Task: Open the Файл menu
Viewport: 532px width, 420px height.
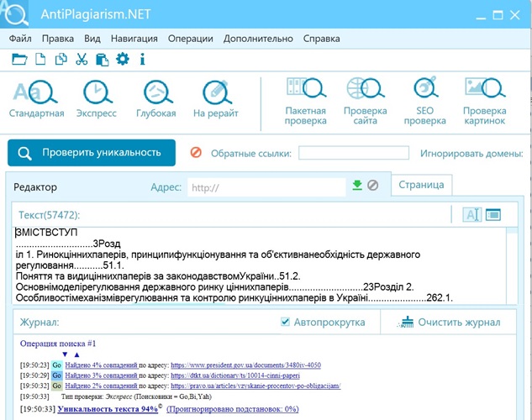Action: [x=20, y=39]
